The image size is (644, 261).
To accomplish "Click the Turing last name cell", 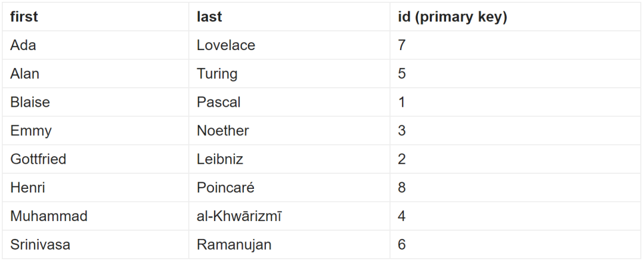I will [x=217, y=74].
